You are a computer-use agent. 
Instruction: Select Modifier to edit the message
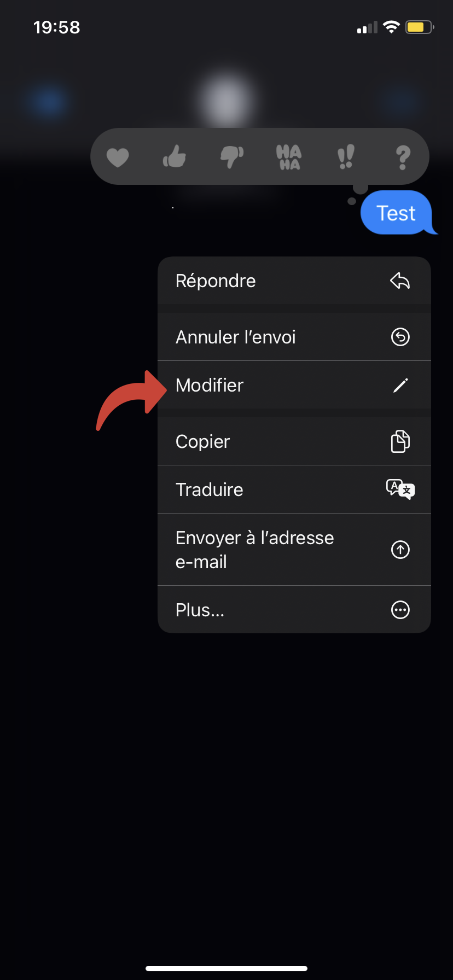pyautogui.click(x=294, y=385)
